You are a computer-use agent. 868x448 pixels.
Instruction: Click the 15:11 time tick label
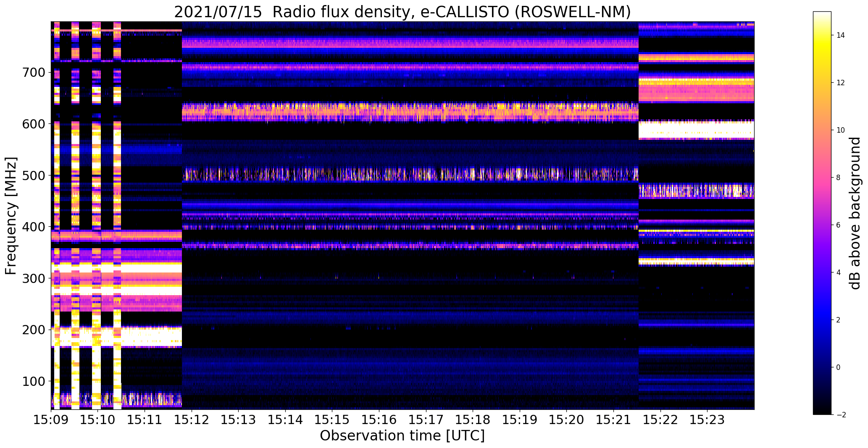click(x=145, y=419)
